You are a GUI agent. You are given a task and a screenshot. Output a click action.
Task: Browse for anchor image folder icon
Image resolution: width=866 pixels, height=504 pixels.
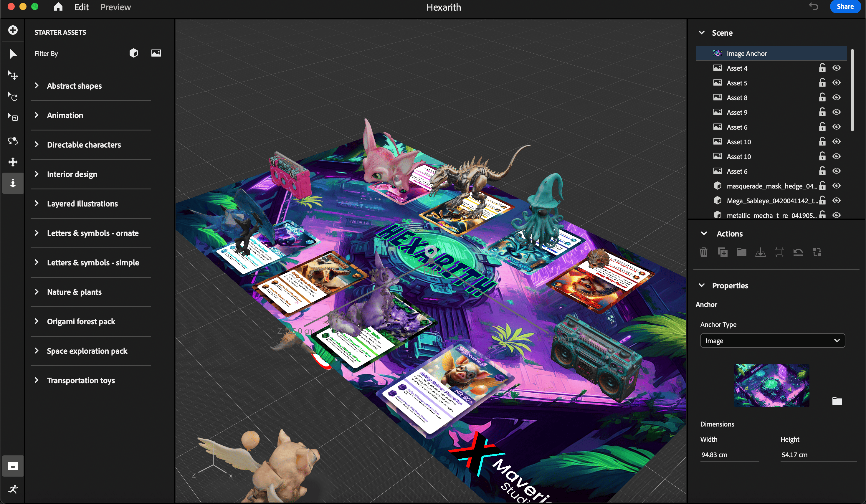(x=837, y=401)
